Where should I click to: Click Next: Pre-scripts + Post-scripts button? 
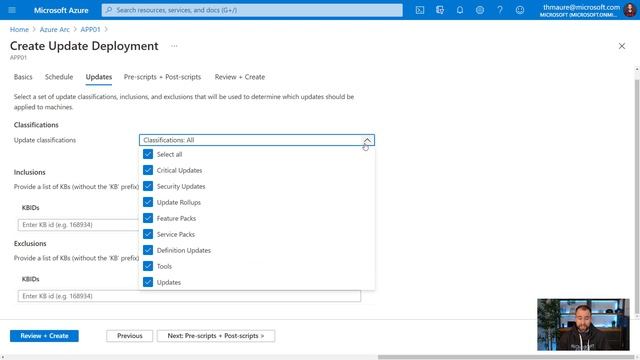[x=216, y=336]
